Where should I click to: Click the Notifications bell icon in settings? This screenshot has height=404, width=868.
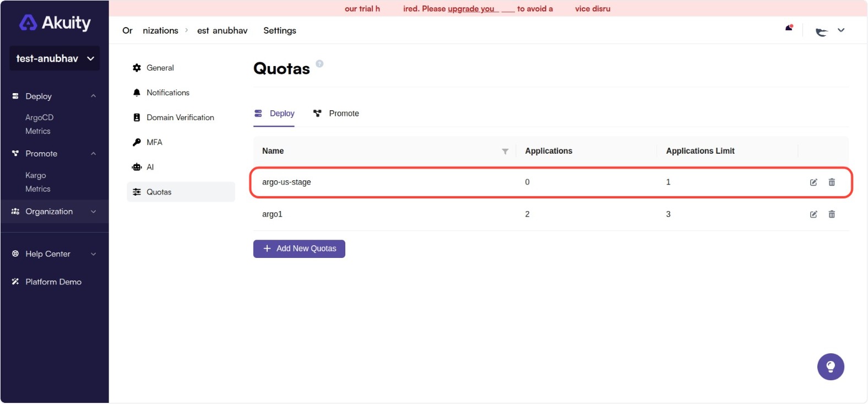coord(137,93)
